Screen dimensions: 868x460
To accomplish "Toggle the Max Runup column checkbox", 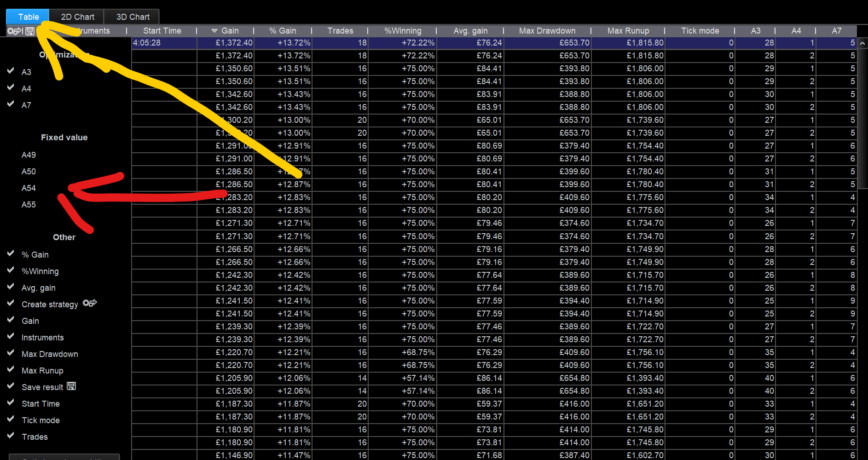I will pyautogui.click(x=11, y=369).
